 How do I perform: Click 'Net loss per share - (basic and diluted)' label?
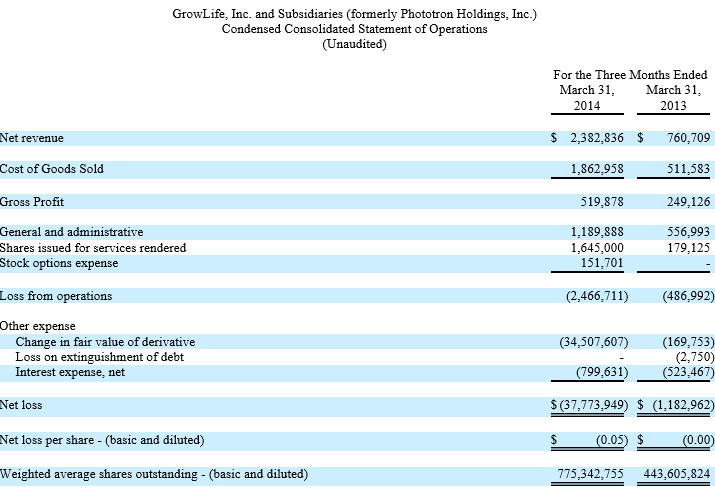(x=102, y=440)
